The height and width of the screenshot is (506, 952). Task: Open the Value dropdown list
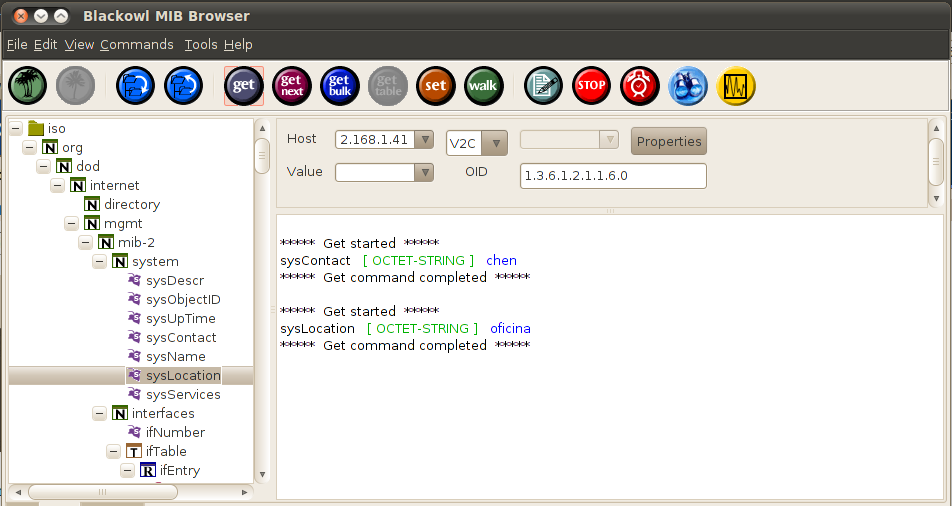click(x=424, y=172)
